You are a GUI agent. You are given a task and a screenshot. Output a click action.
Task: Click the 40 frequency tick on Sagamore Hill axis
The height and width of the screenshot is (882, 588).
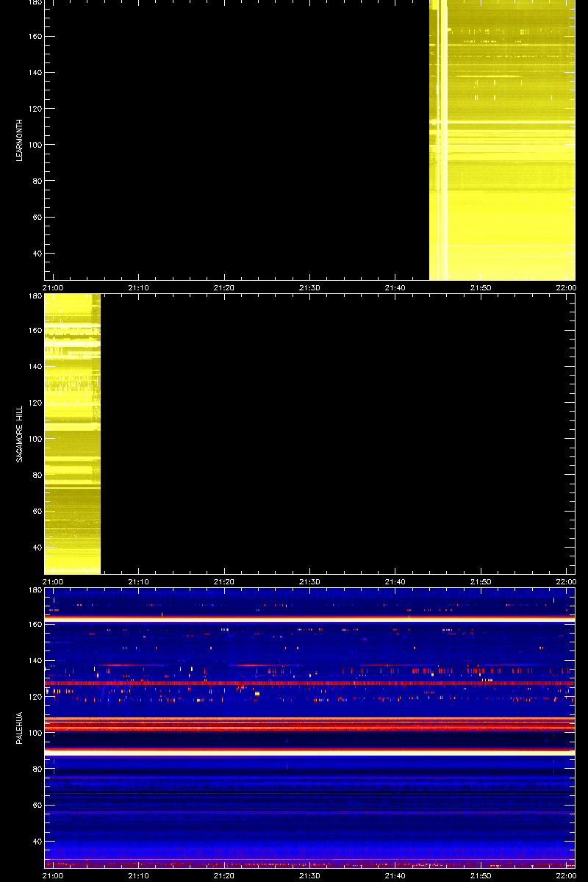click(x=37, y=547)
